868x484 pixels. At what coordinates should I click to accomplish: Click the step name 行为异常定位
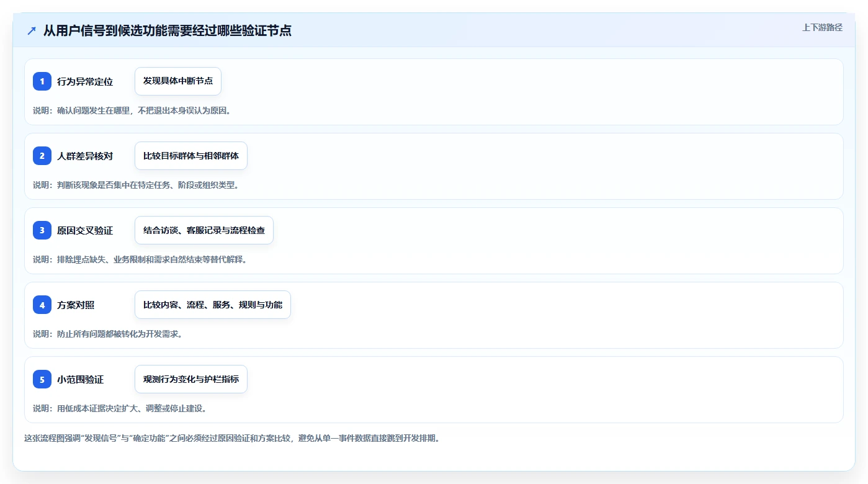coord(85,82)
